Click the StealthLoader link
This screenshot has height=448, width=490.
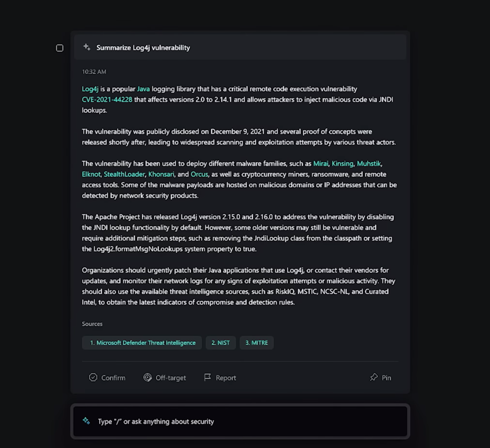pos(124,174)
